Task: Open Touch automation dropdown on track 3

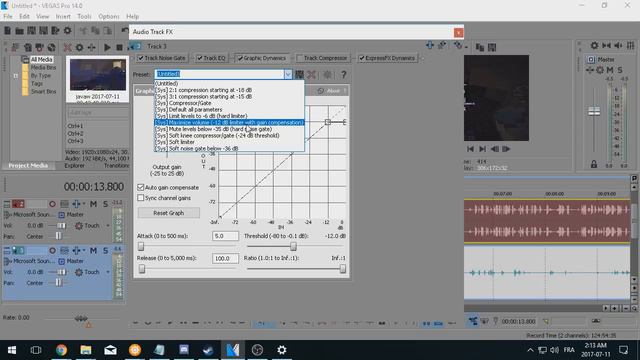Action: pos(108,272)
